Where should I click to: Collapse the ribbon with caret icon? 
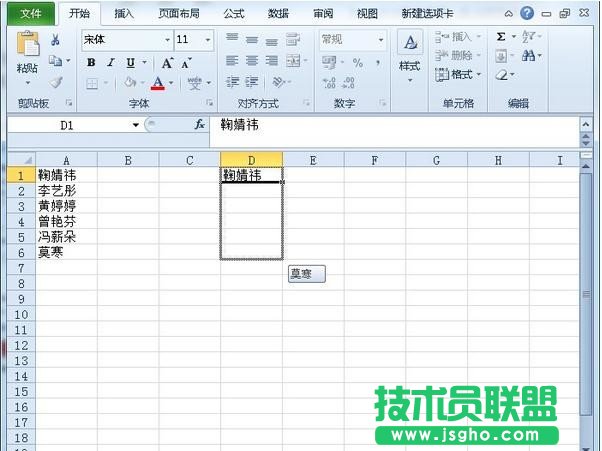[x=509, y=14]
